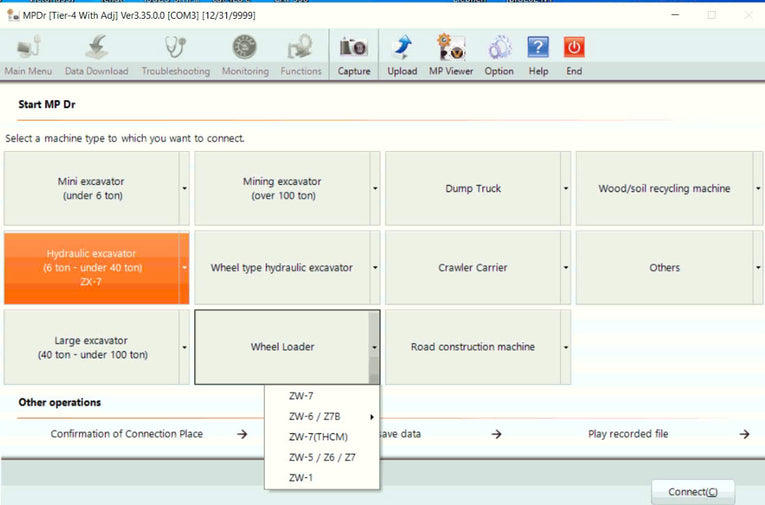
Task: Open the Crawler Carrier dropdown arrow
Action: click(x=566, y=268)
